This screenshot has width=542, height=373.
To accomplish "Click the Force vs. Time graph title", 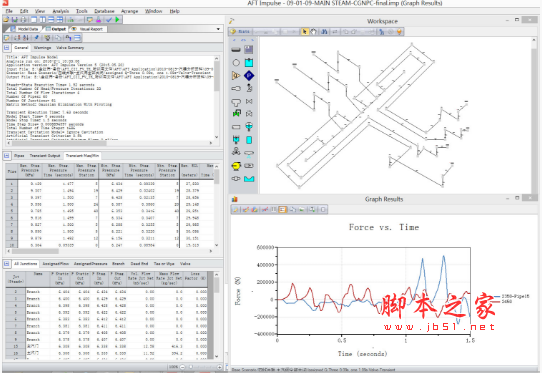I will 384,227.
